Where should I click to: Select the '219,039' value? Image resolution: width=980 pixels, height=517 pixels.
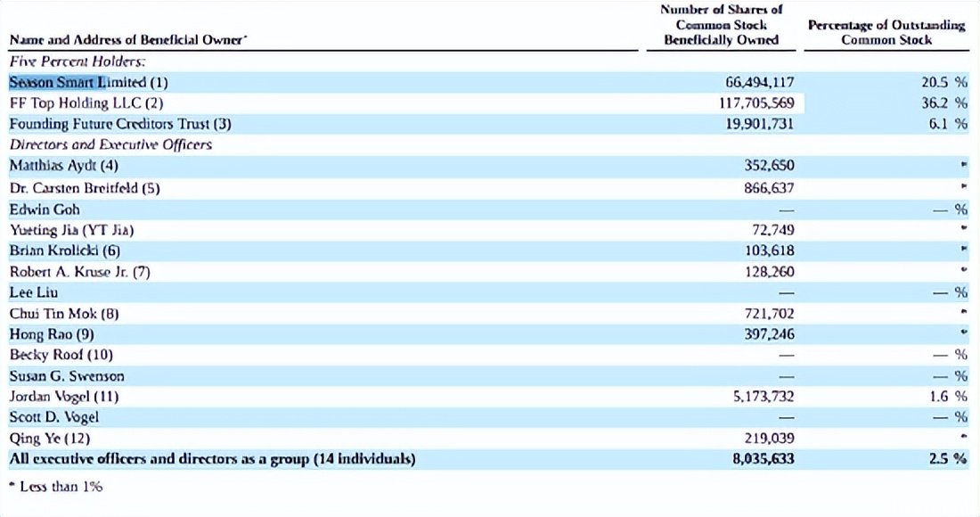(770, 439)
